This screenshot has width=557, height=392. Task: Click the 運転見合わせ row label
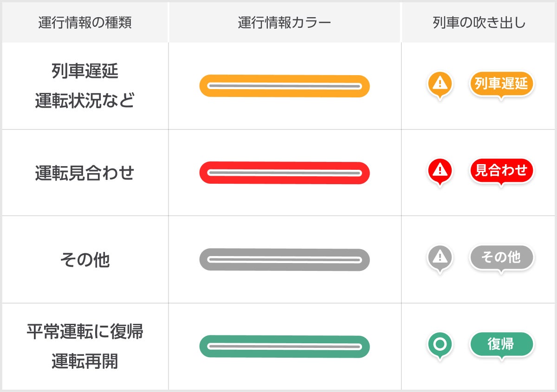(85, 173)
